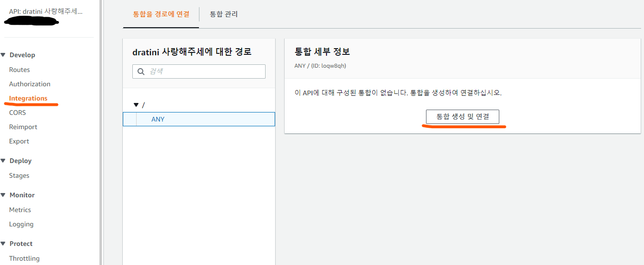
Task: Open the 통합 관리 tab
Action: tap(224, 14)
